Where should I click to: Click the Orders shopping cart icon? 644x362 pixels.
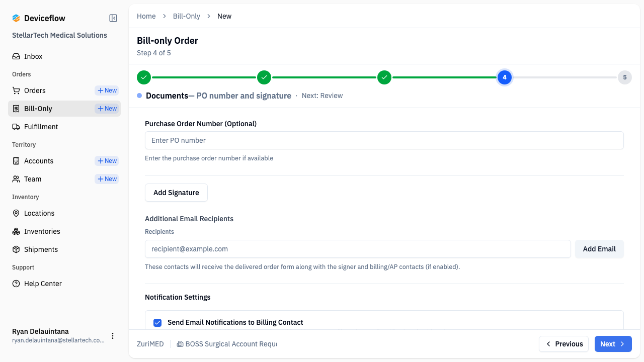tap(16, 90)
